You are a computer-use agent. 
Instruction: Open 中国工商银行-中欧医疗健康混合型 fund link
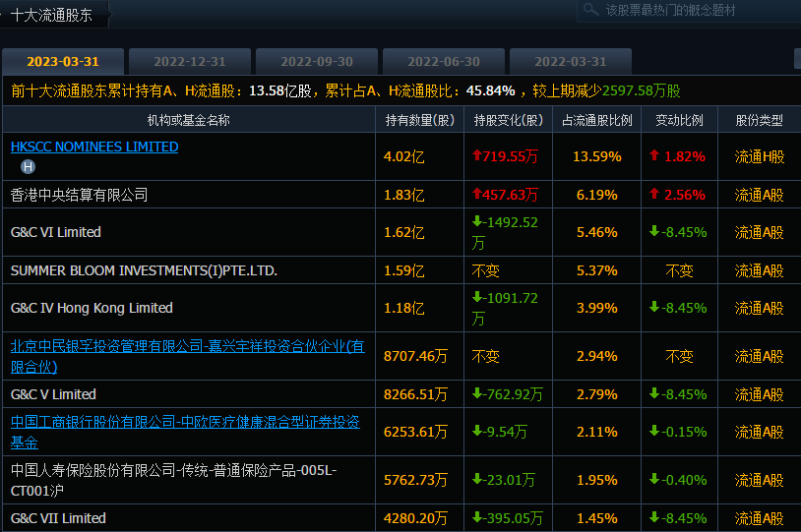pyautogui.click(x=185, y=432)
